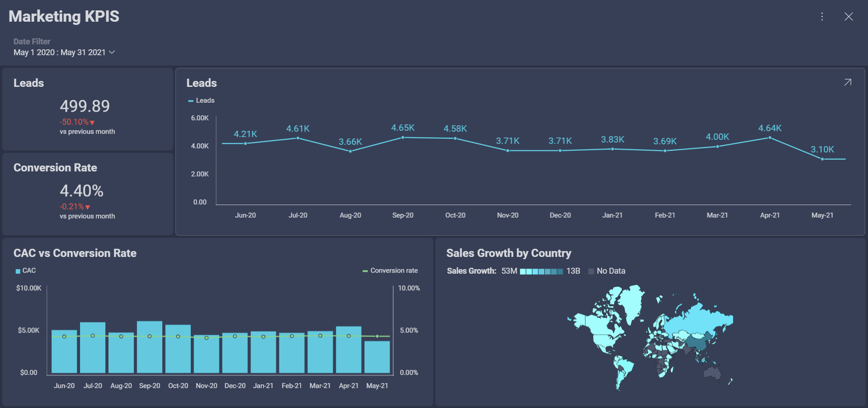
Task: Select the Conversion Rate 4.40% card
Action: 81,191
